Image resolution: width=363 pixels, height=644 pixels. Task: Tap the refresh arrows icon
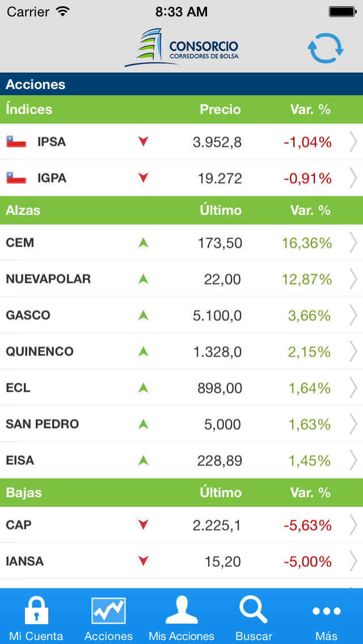(326, 48)
